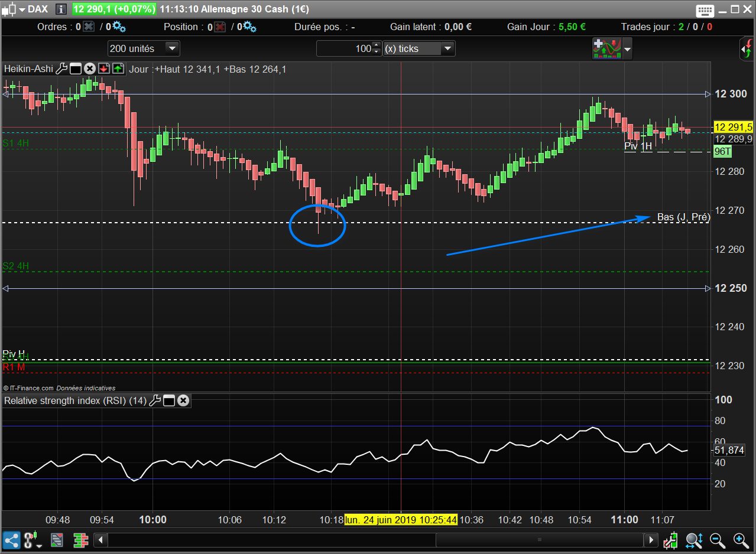Image resolution: width=756 pixels, height=554 pixels.
Task: Click the add indicator chart icon
Action: coord(606,48)
